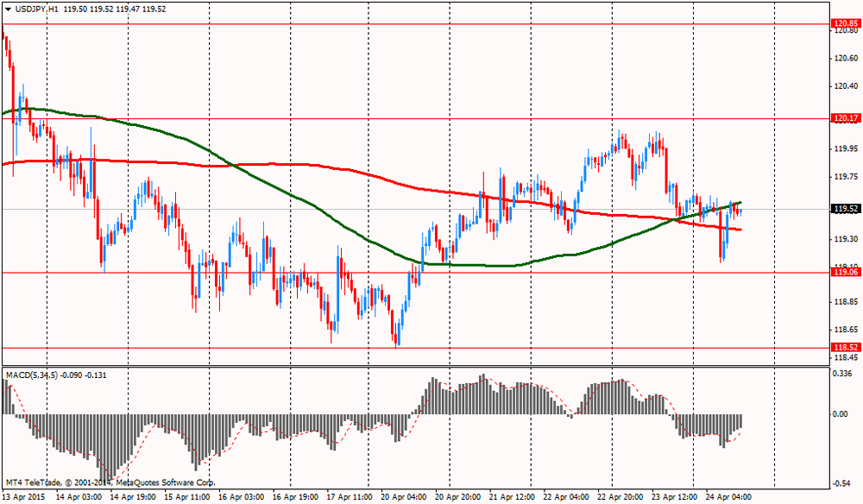
Task: Click the 24 Apr 04:00 time label
Action: (728, 497)
